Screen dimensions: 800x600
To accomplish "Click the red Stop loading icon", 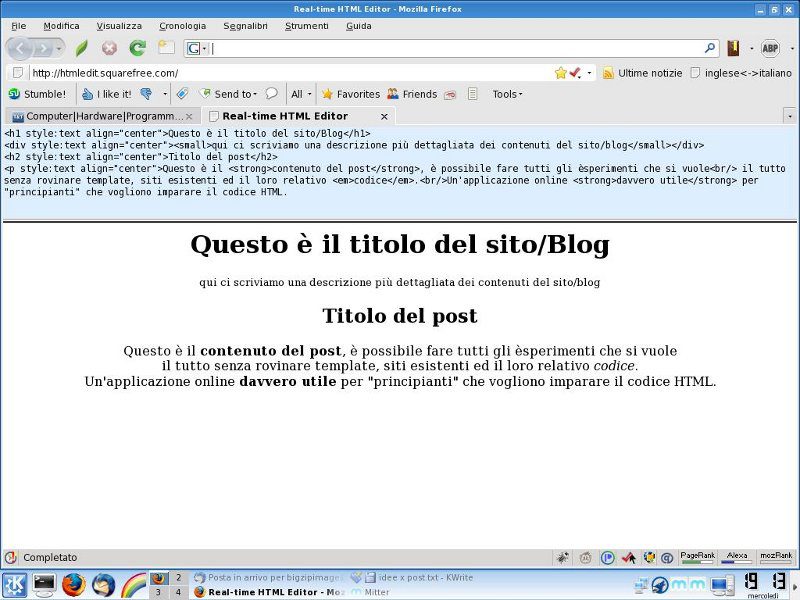I will 109,49.
